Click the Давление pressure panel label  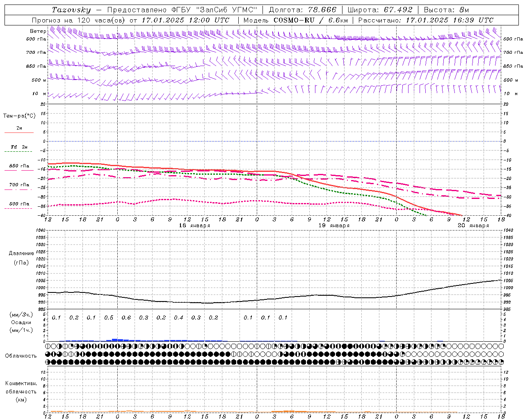pos(21,253)
